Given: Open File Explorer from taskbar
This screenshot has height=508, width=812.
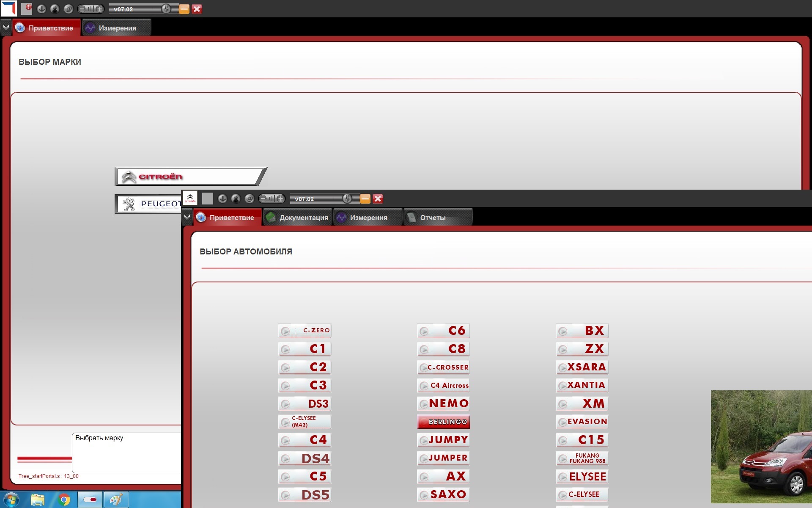Looking at the screenshot, I should click(x=37, y=500).
